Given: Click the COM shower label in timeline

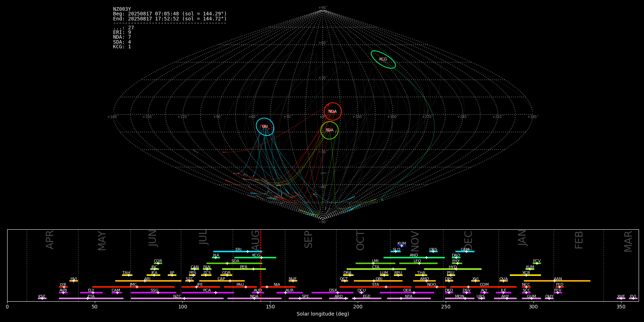Looking at the screenshot, I should pos(484,285).
